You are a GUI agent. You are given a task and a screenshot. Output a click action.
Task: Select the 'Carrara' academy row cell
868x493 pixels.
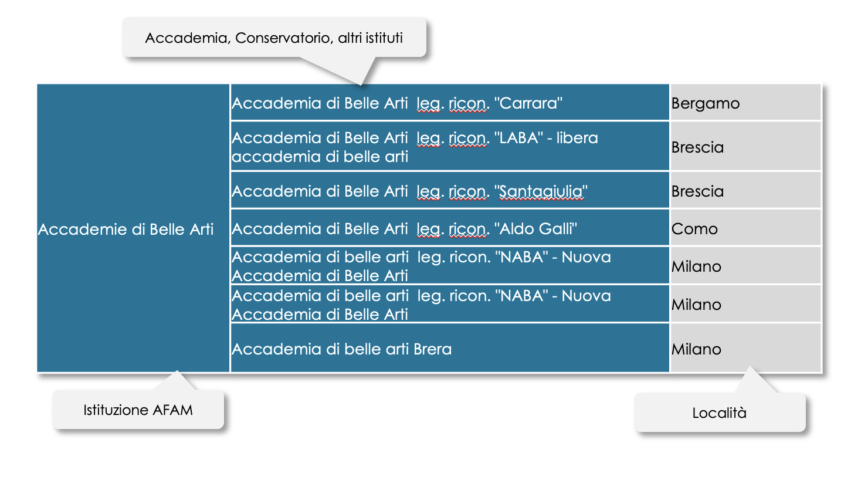pyautogui.click(x=450, y=103)
